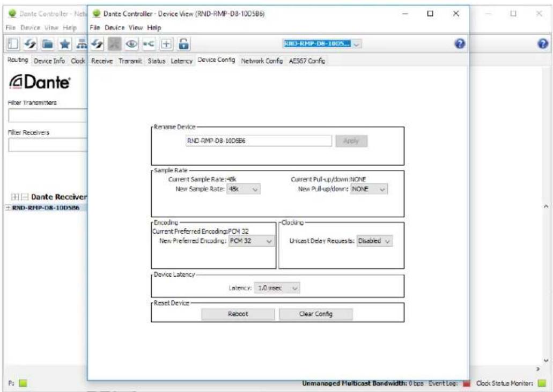This screenshot has height=392, width=553.
Task: Click the multicast flow icon in Device View
Action: [x=149, y=44]
